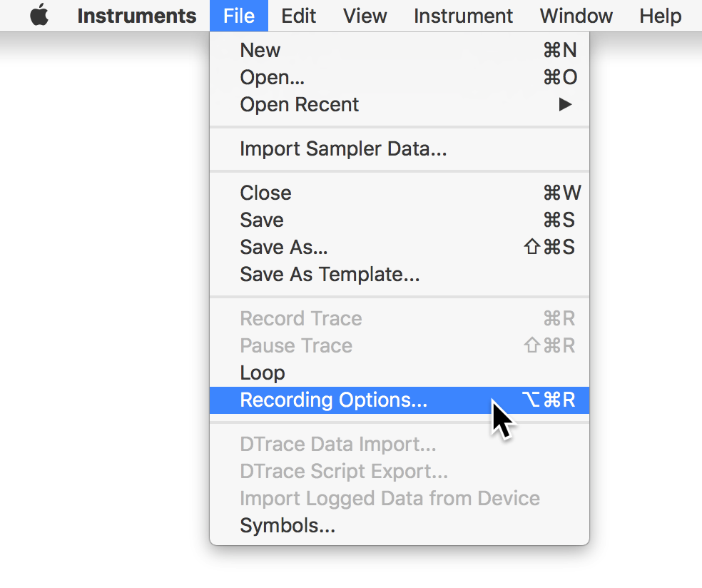This screenshot has width=702, height=588.
Task: Expand the Open Recent submenu
Action: (x=299, y=104)
